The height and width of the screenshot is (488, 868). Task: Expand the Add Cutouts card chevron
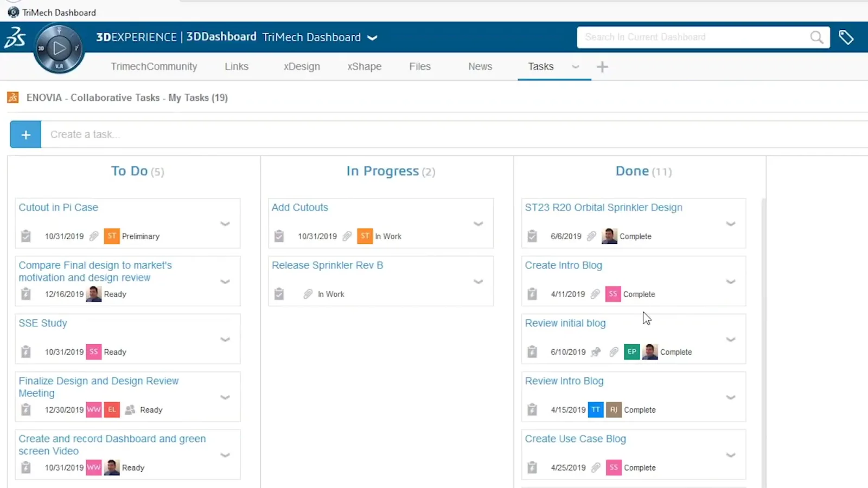pos(478,223)
